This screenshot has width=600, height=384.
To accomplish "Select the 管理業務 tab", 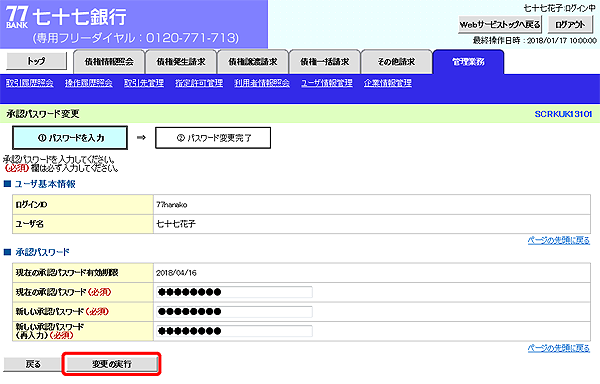I will 468,62.
